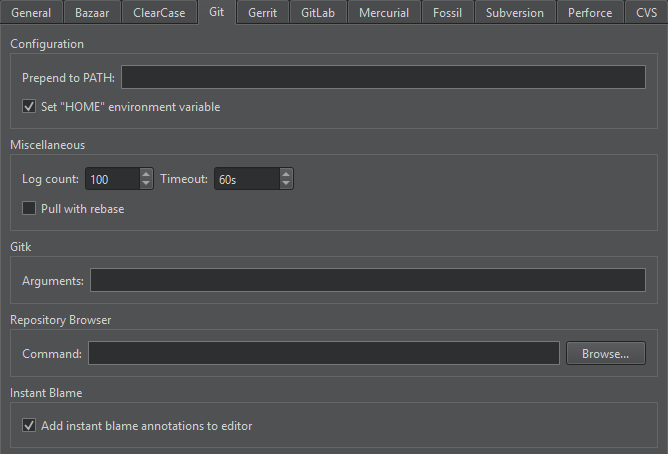Image resolution: width=668 pixels, height=454 pixels.
Task: Open the Bazaar settings tab
Action: pyautogui.click(x=92, y=13)
